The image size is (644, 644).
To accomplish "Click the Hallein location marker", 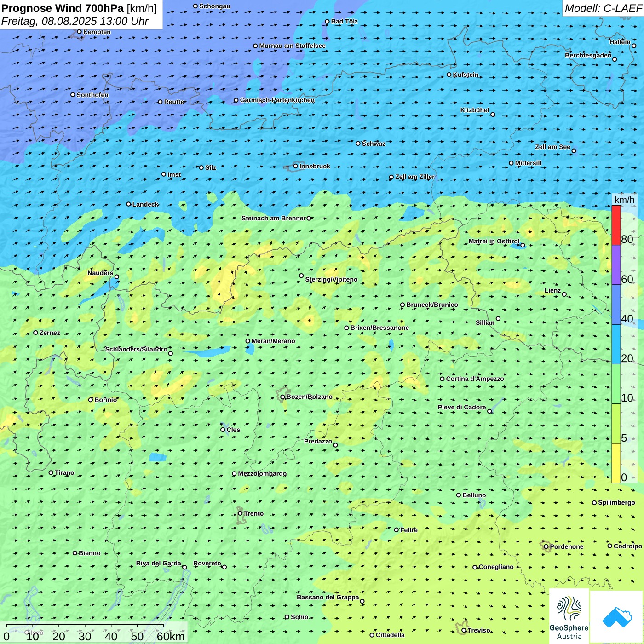I will [x=634, y=46].
